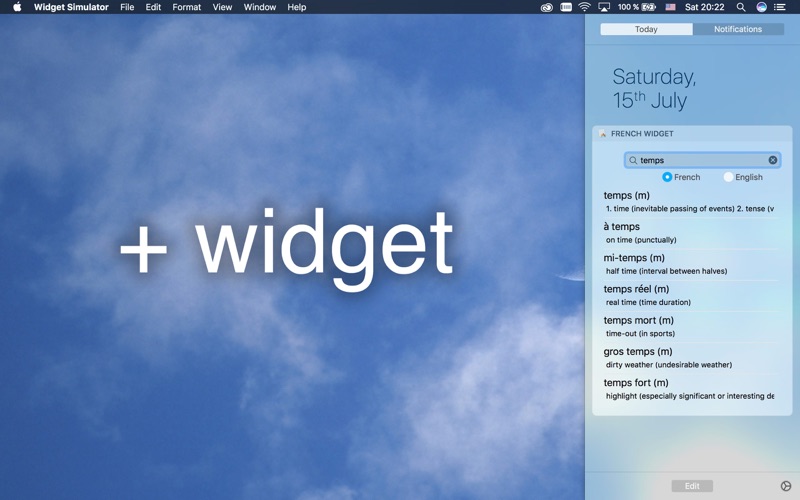Select the English radio button

click(728, 177)
